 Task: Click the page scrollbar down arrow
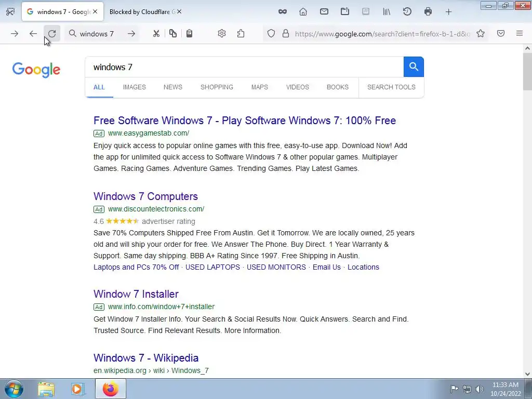pos(527,374)
